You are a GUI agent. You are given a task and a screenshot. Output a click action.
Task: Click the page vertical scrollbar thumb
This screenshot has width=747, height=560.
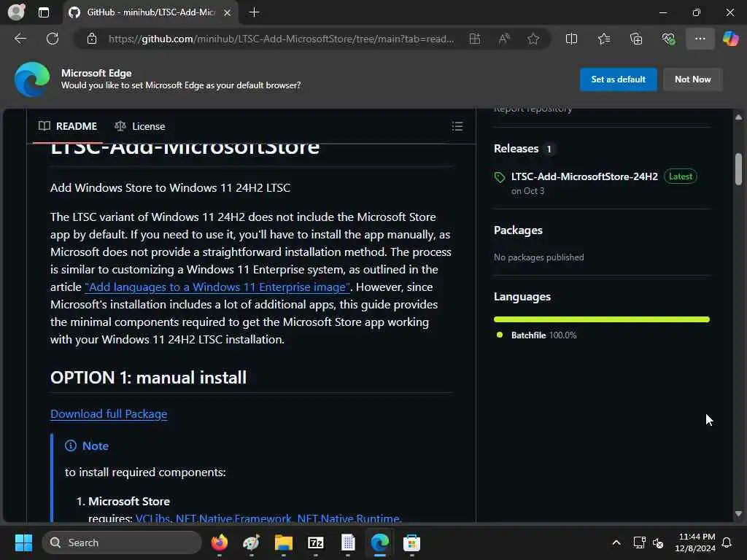(738, 168)
